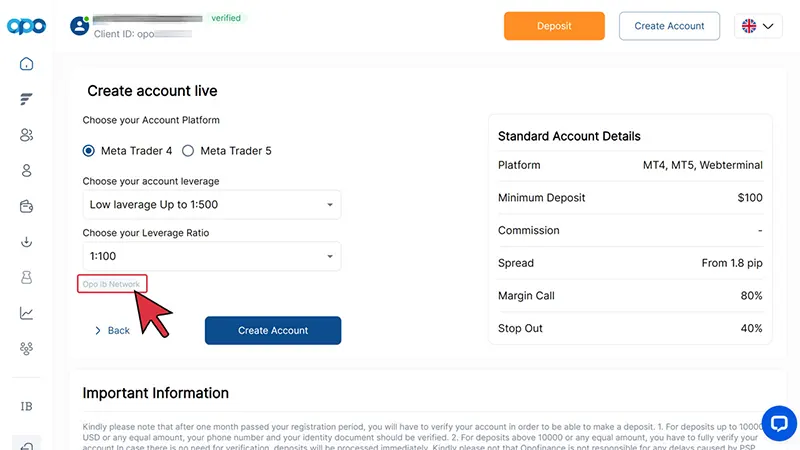This screenshot has height=450, width=800.
Task: Click the network group sidebar icon
Action: pos(27,349)
